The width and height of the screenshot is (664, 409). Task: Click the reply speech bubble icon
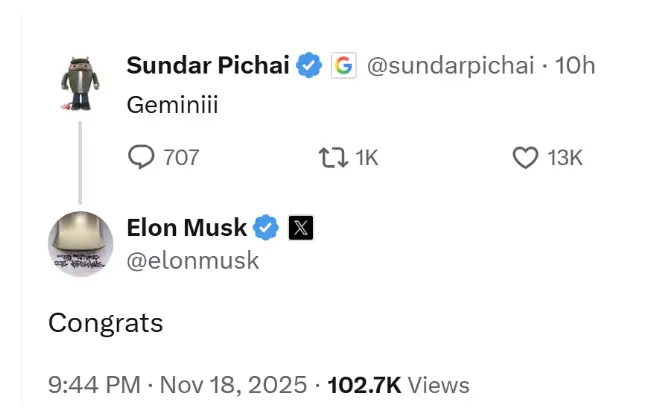tap(142, 157)
